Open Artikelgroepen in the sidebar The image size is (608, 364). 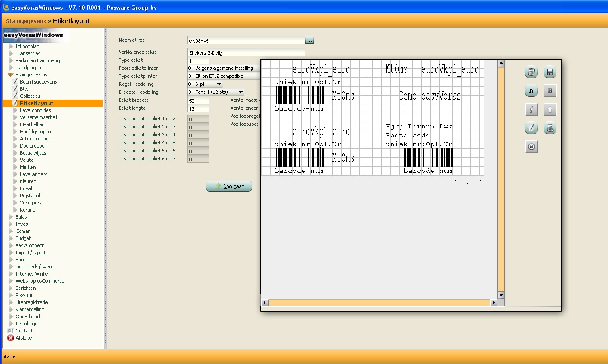(x=36, y=139)
